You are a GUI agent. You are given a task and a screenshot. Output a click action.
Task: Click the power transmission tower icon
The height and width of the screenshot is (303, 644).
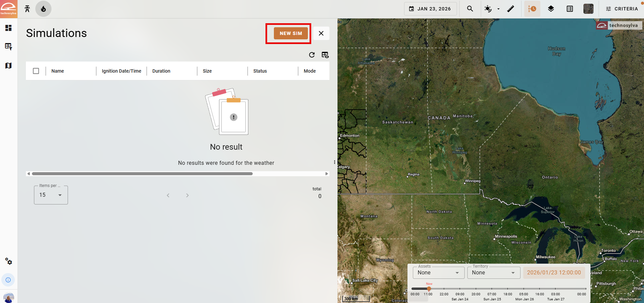click(x=27, y=9)
